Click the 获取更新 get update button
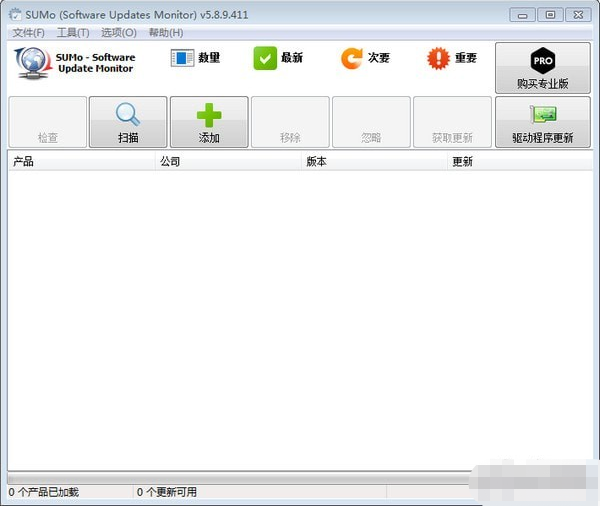 pyautogui.click(x=453, y=122)
